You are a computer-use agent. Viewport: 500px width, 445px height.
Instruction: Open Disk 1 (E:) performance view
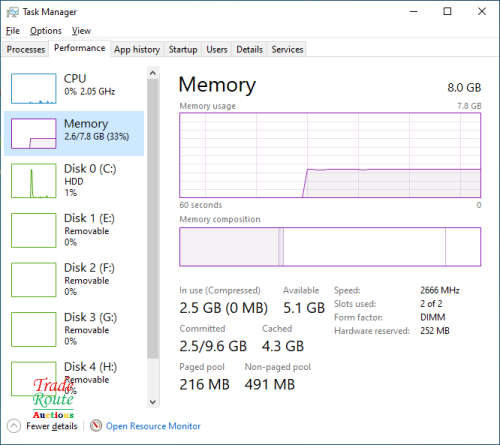(74, 230)
